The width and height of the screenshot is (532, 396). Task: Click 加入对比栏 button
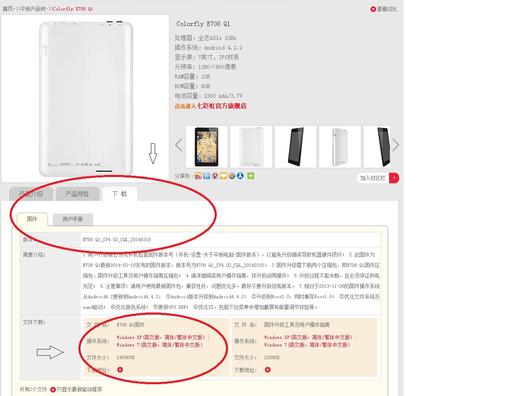tap(373, 178)
